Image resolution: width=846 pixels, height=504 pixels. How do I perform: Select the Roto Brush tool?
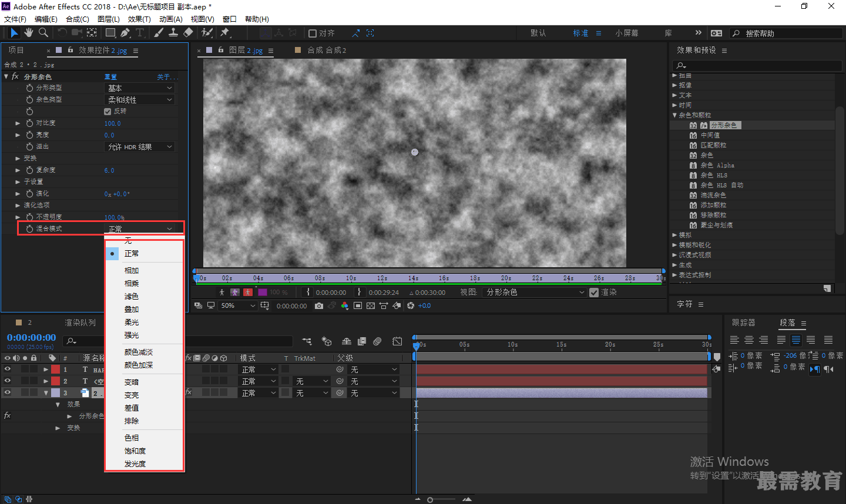(207, 33)
